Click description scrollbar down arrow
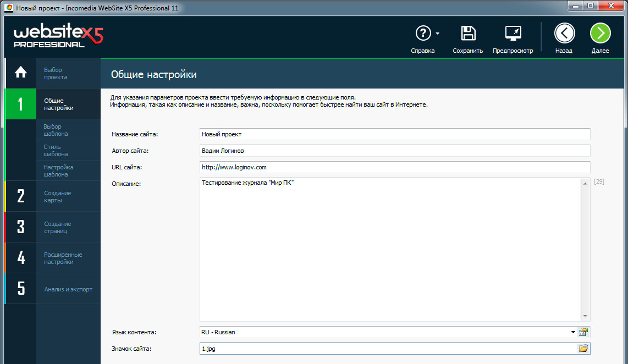This screenshot has height=364, width=628. coord(585,316)
